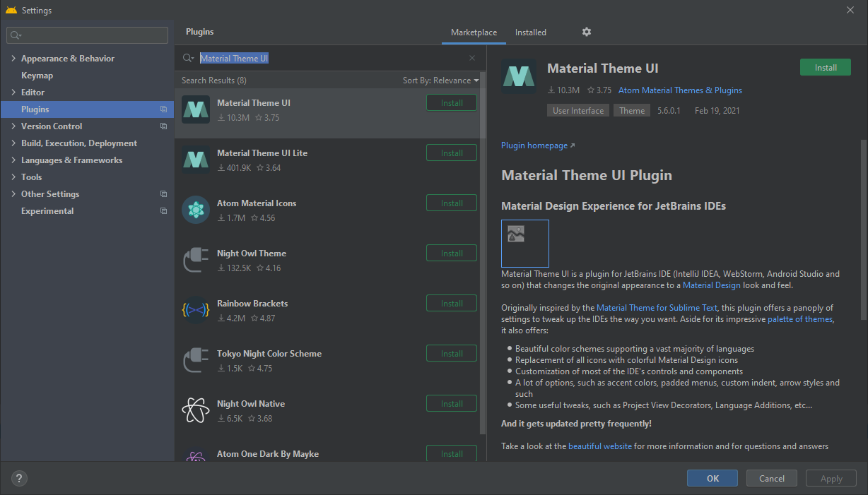868x495 pixels.
Task: Select Plugins in the settings tree
Action: (x=88, y=109)
